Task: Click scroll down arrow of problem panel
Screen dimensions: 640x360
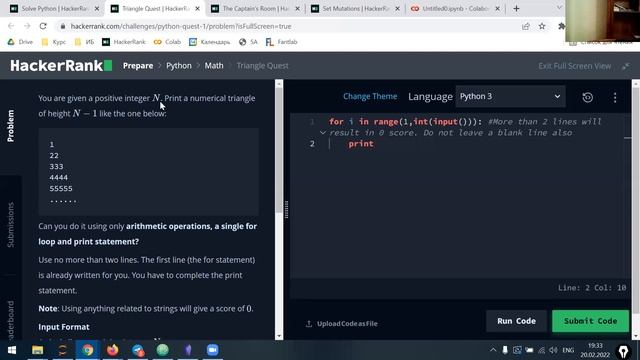Action: 279,336
